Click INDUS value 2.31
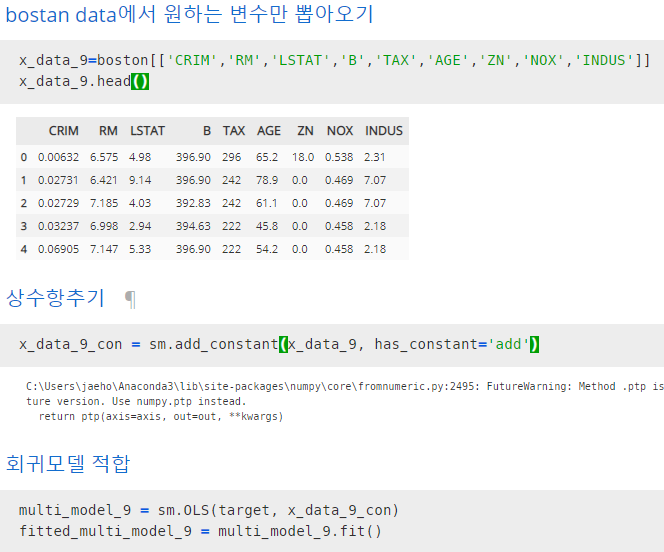Screen dimensions: 664x552 [x=375, y=157]
